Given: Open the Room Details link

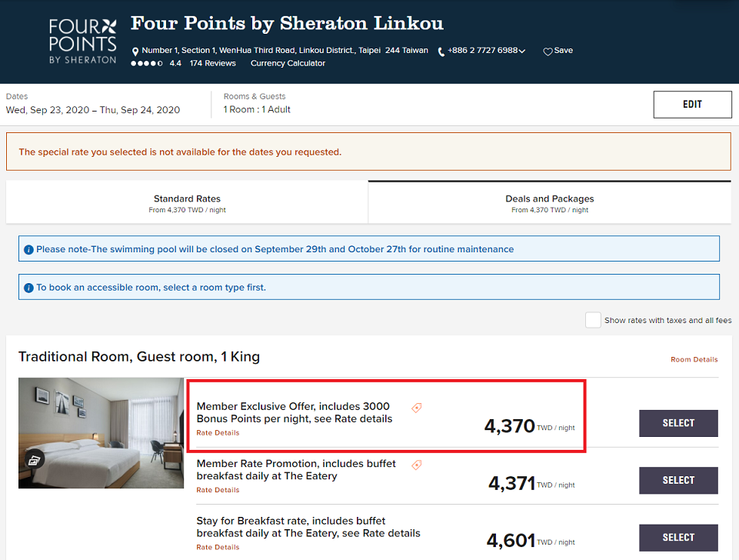Looking at the screenshot, I should coord(694,359).
